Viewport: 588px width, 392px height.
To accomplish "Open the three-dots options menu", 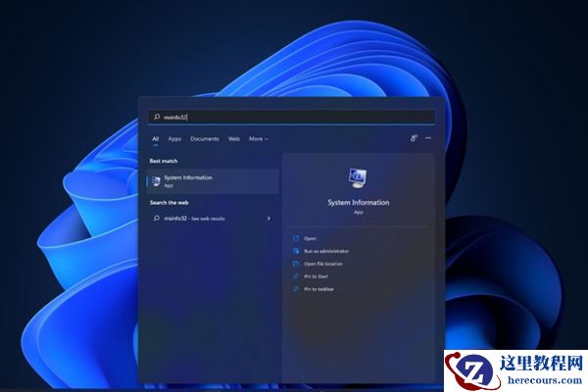I will coord(428,138).
